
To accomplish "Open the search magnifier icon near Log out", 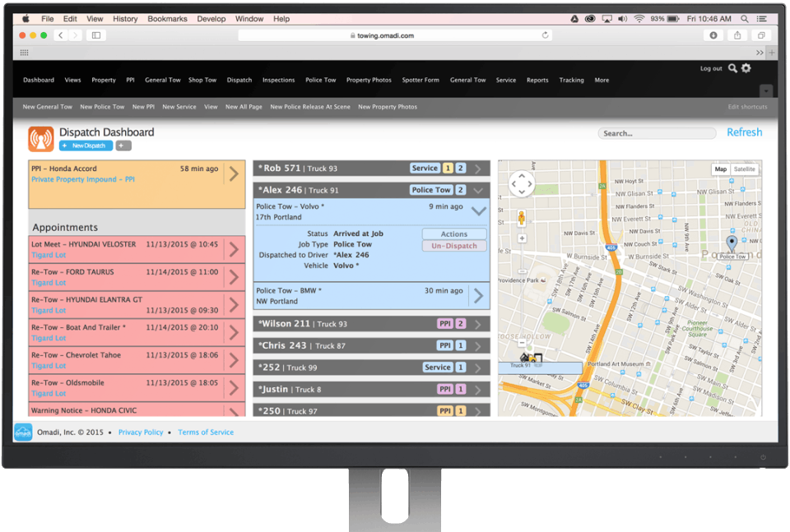I will [732, 68].
